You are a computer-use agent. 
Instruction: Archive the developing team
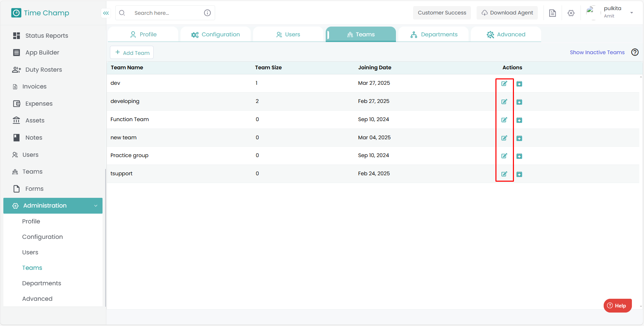[x=519, y=102]
